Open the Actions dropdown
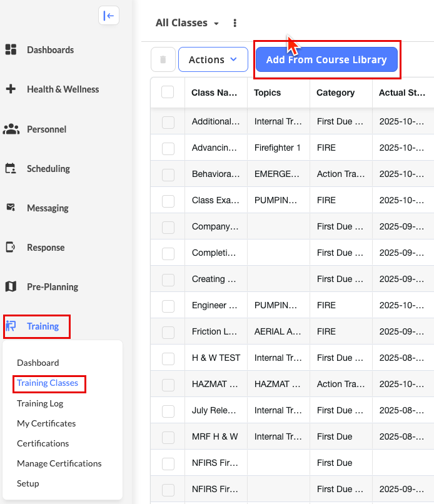 point(213,60)
